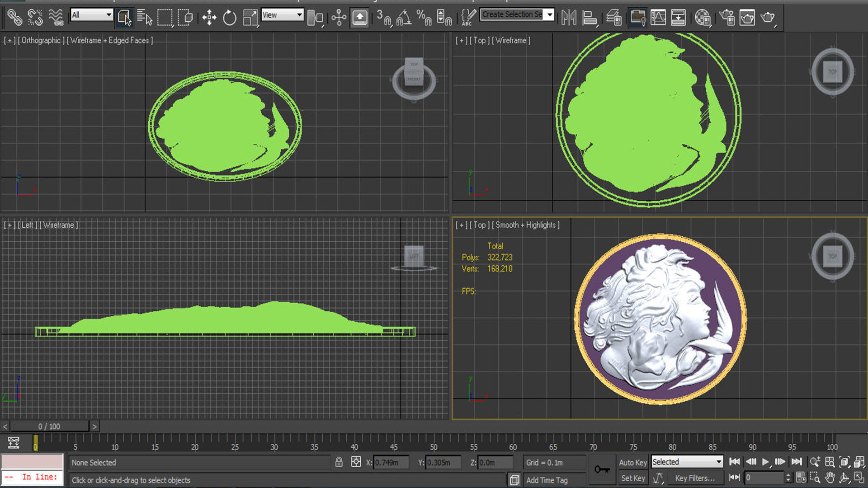Toggle Auto Key animation mode
868x488 pixels.
click(x=632, y=462)
